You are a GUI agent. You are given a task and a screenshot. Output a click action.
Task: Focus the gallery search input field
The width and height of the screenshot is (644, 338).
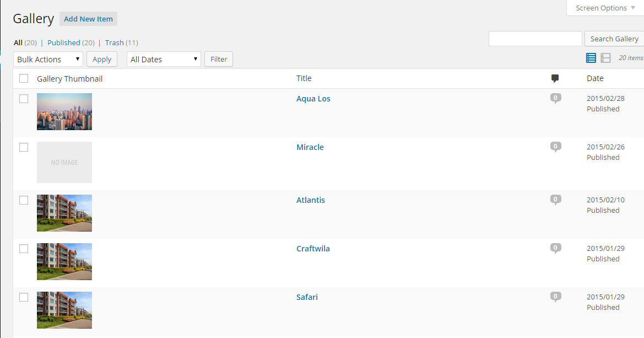[x=535, y=39]
